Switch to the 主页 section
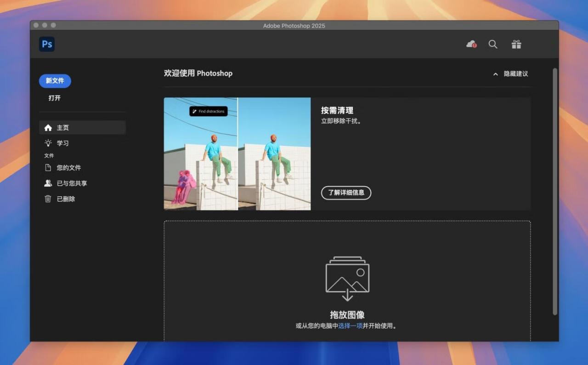The width and height of the screenshot is (588, 365). click(63, 127)
